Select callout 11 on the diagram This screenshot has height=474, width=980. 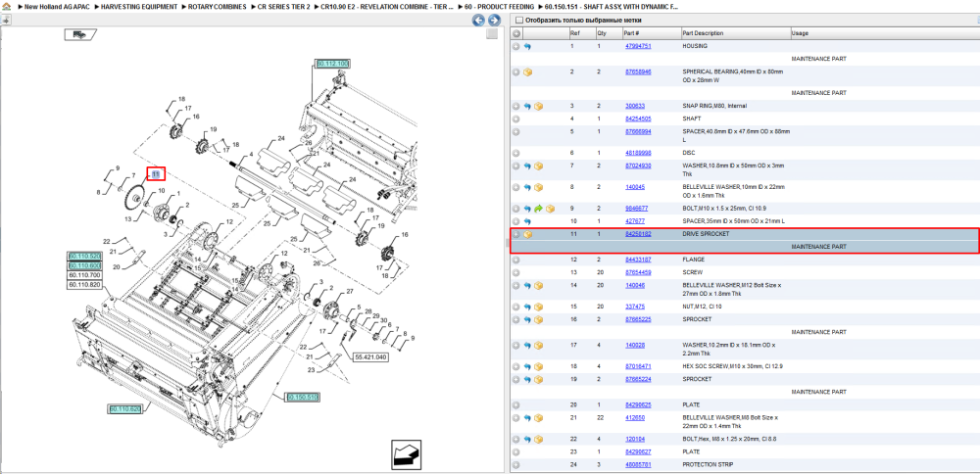coord(156,173)
